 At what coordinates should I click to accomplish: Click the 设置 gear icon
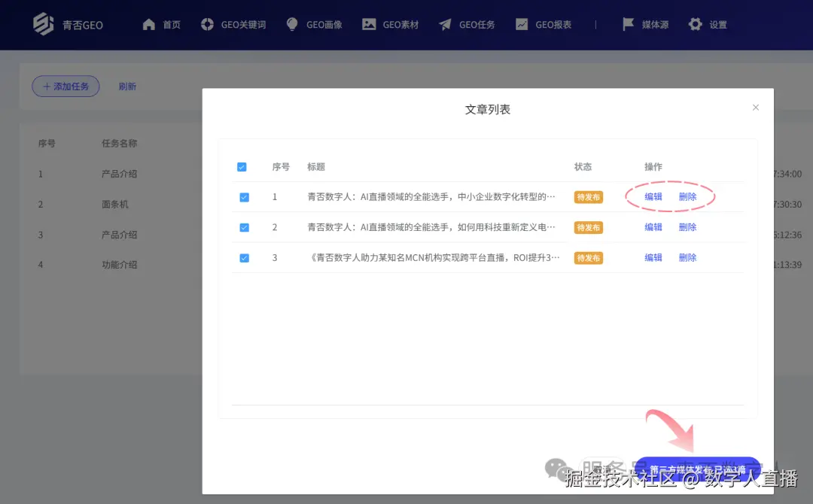click(x=696, y=24)
